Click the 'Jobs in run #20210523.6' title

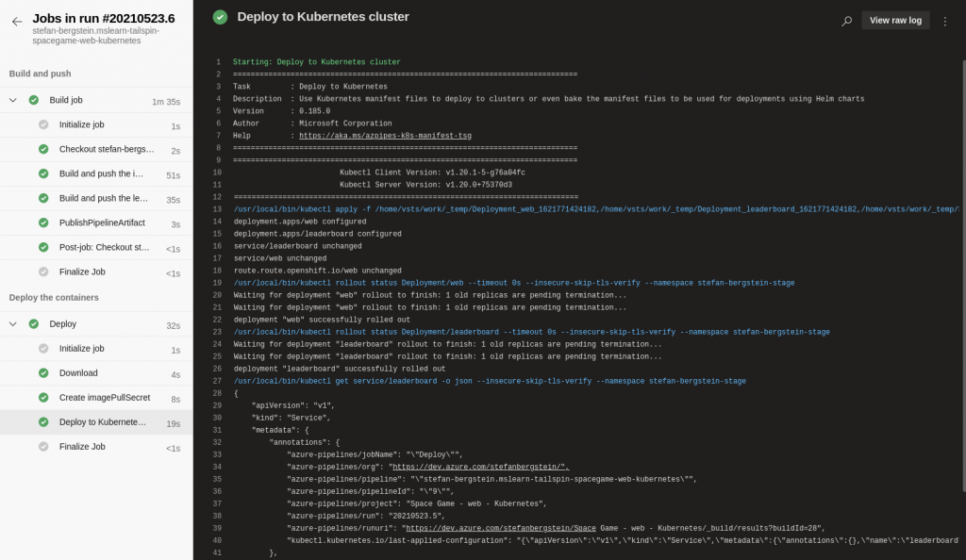click(104, 19)
